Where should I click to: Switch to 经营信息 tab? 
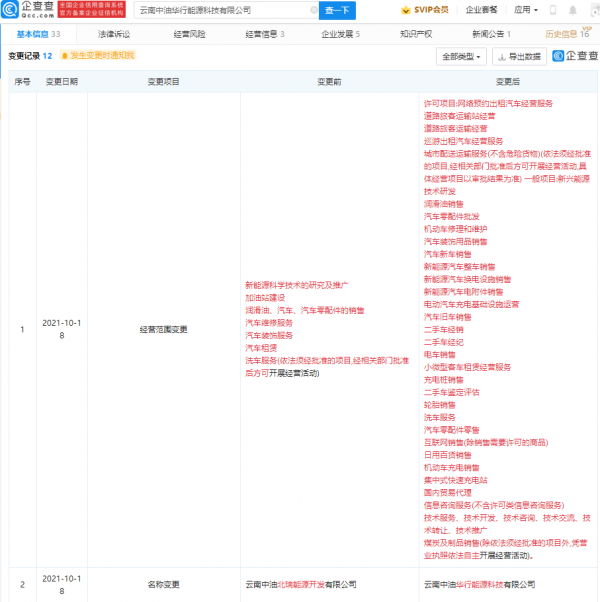point(265,34)
